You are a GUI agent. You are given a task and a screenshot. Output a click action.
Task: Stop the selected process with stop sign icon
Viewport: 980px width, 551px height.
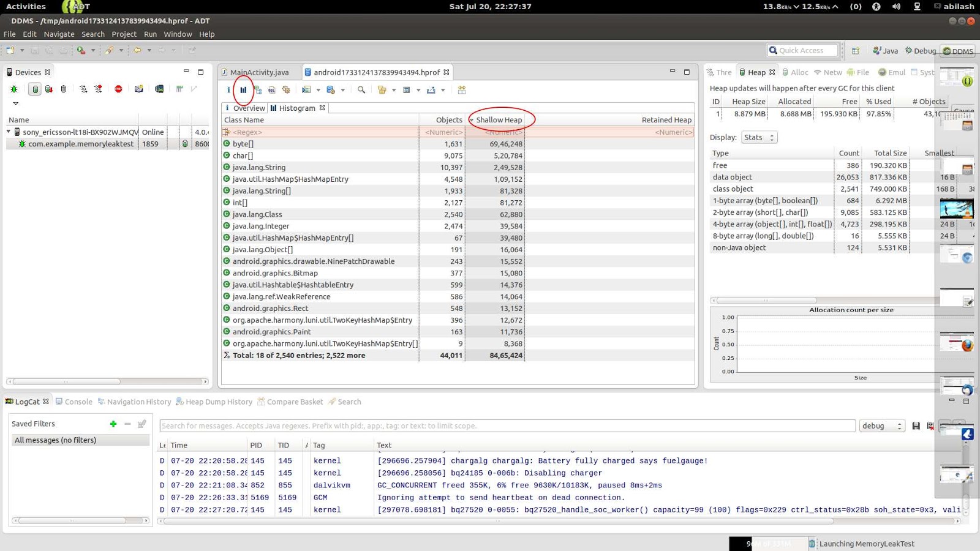point(118,89)
